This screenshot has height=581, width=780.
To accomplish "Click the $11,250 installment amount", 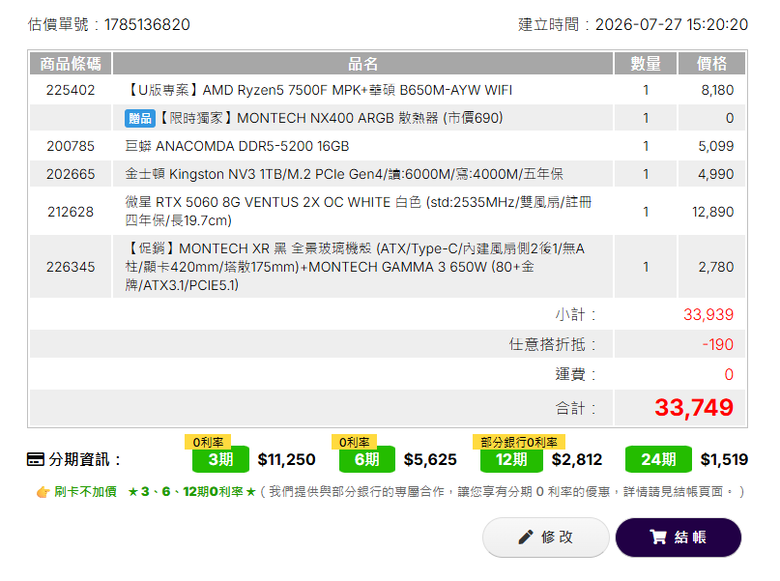I will [x=287, y=459].
